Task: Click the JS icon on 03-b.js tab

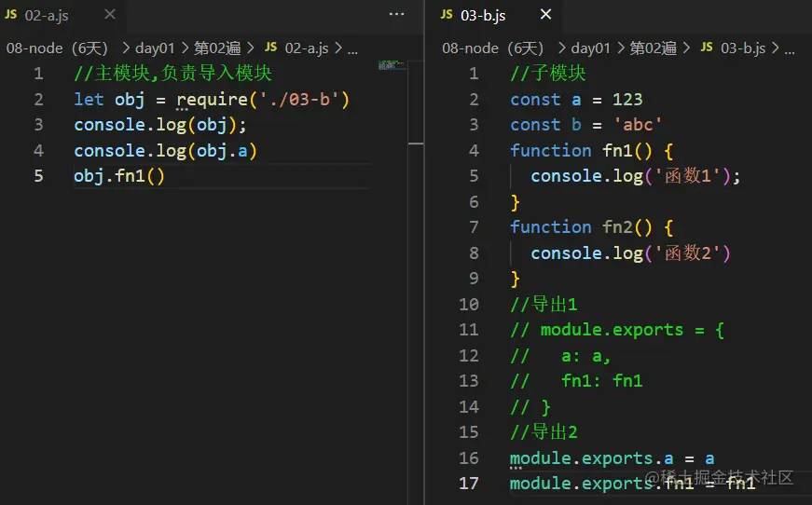Action: [447, 15]
